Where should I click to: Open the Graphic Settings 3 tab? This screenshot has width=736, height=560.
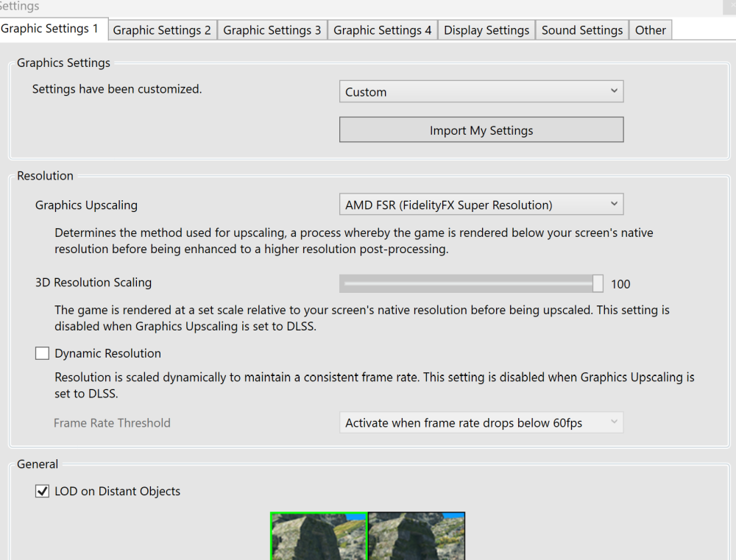(272, 30)
